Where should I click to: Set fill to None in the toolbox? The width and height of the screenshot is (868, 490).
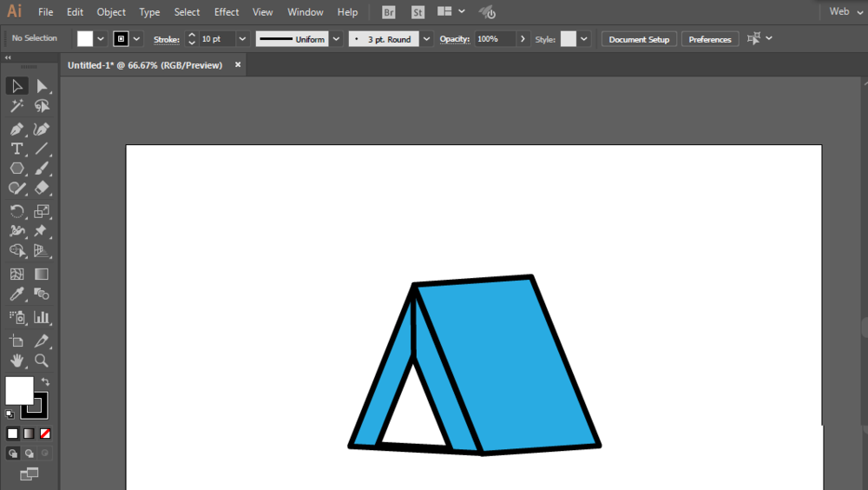coord(45,433)
